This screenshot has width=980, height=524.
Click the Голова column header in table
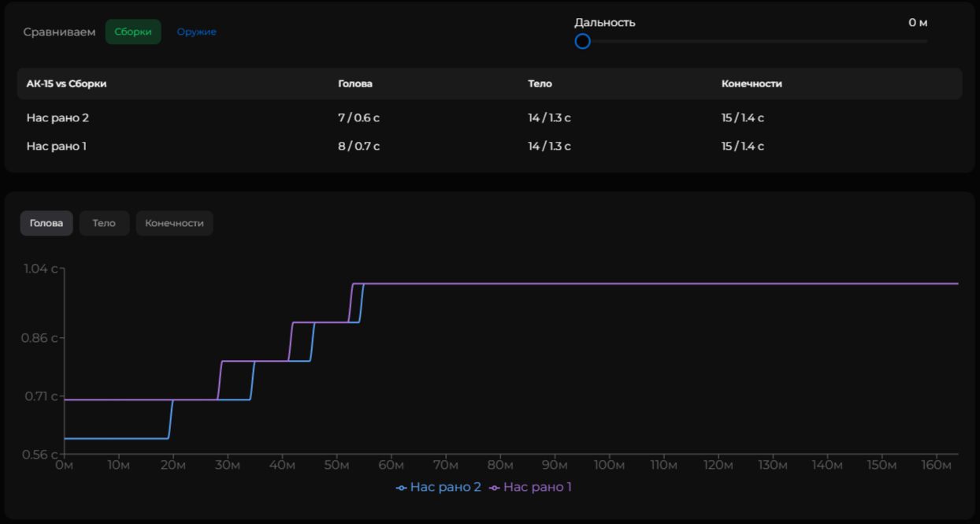click(355, 84)
